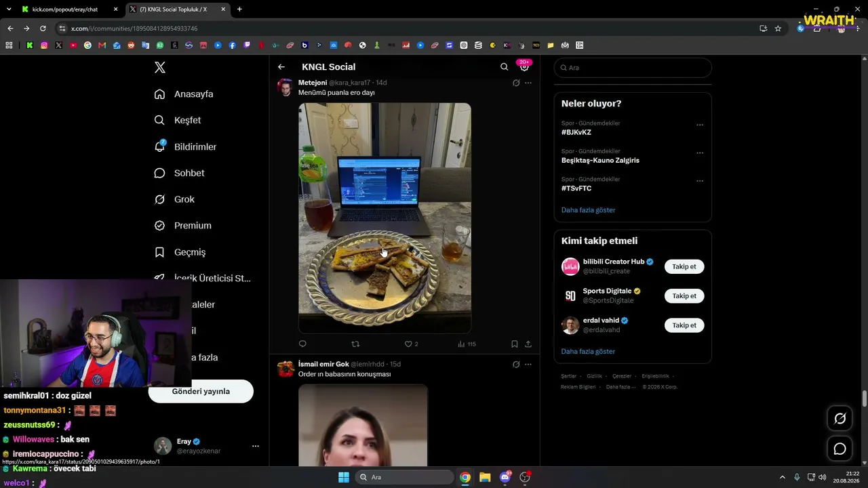Open the #BJKvKZ trending topic

[x=576, y=132]
